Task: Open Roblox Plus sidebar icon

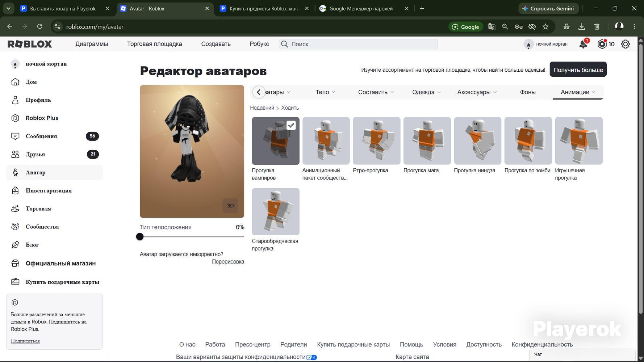Action: coord(15,118)
